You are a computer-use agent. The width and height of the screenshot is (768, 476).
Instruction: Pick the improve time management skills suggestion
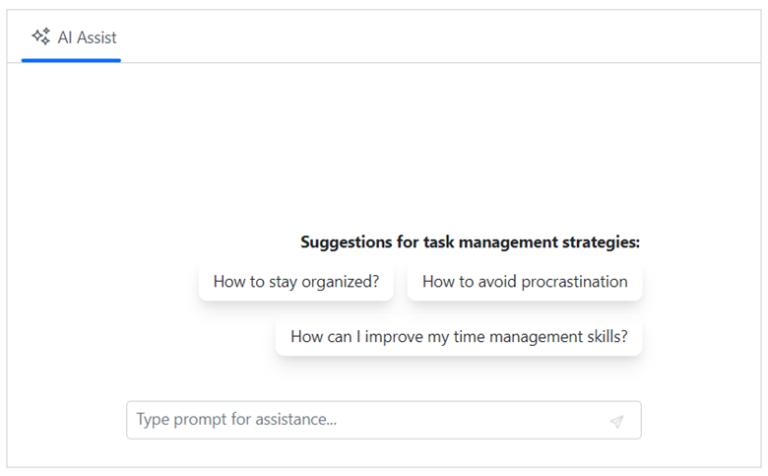click(459, 337)
